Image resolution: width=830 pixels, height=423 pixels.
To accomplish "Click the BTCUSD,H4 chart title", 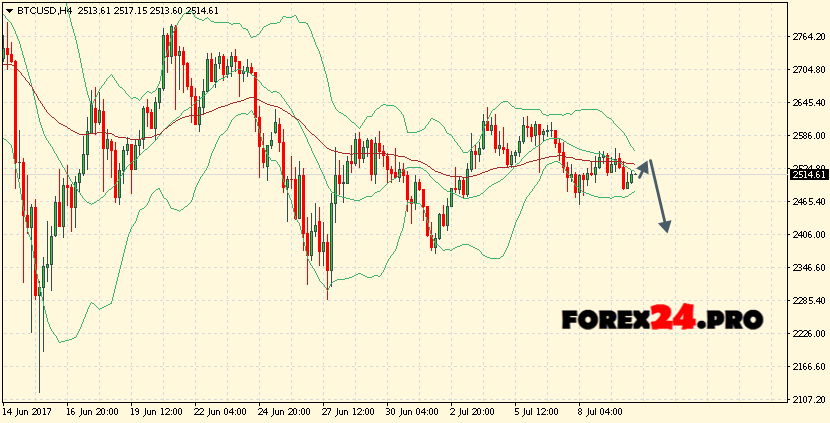I will point(41,10).
